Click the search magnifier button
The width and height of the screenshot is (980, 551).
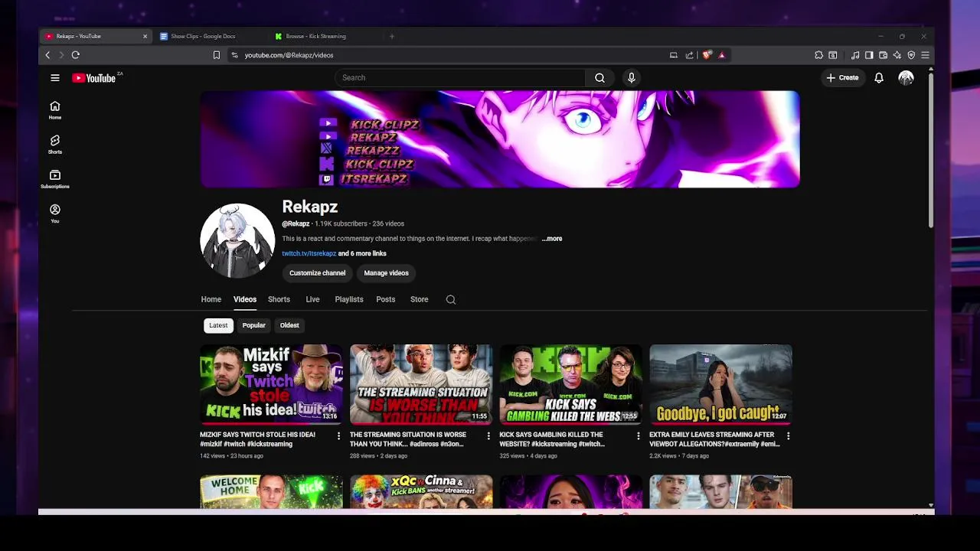coord(599,77)
